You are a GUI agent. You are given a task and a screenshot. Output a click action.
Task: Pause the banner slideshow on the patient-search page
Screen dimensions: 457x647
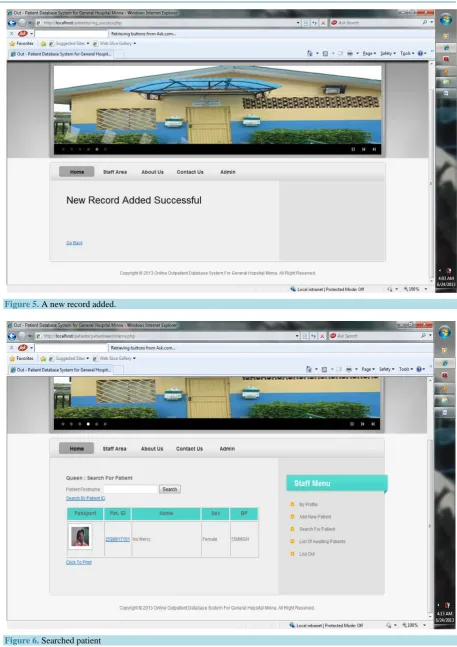click(352, 424)
